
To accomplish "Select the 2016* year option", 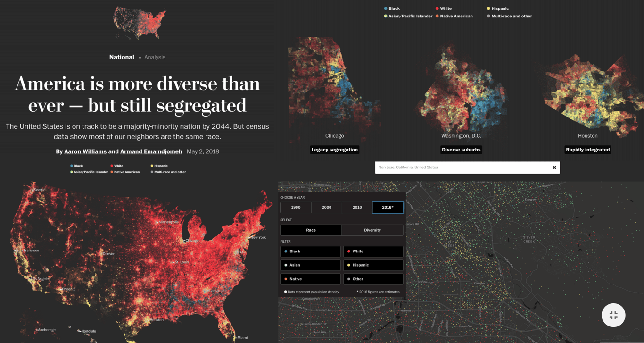I will tap(388, 207).
